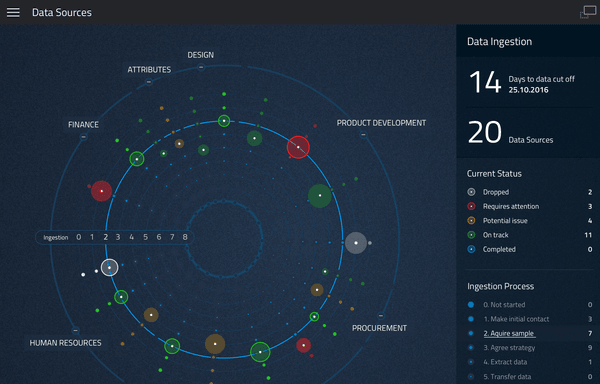This screenshot has height=384, width=600.
Task: Collapse the HUMAN RESOURCES category node
Action: (75, 330)
